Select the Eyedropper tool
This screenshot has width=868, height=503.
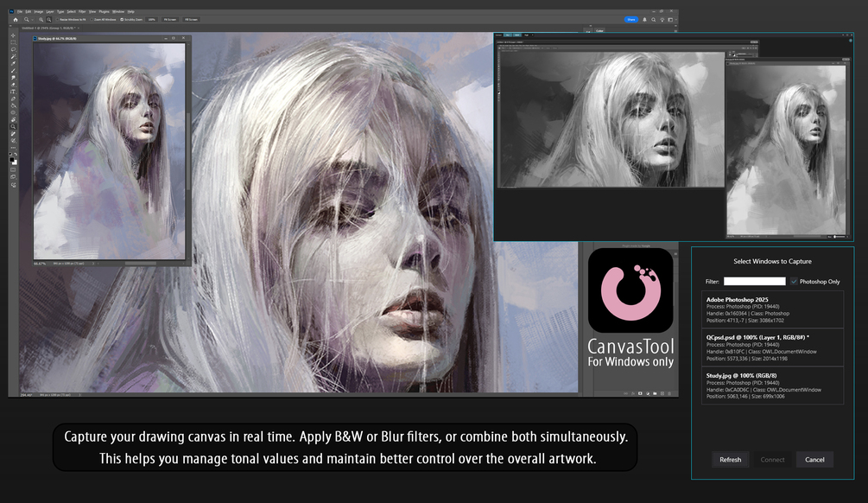13,63
